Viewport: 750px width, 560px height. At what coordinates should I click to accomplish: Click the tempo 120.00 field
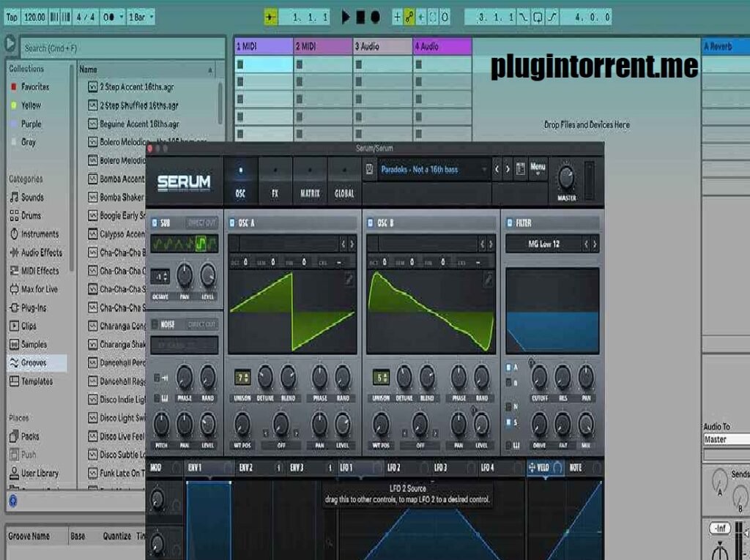pos(34,18)
